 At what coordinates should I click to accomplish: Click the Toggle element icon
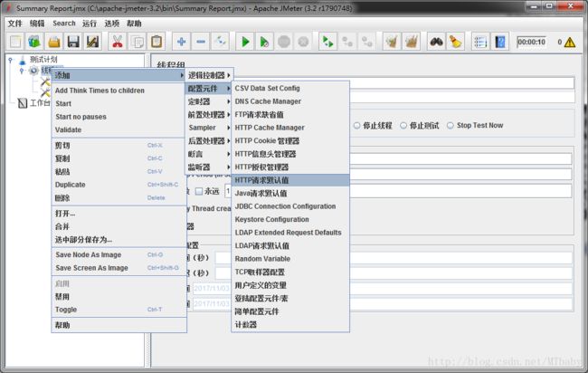tap(221, 42)
